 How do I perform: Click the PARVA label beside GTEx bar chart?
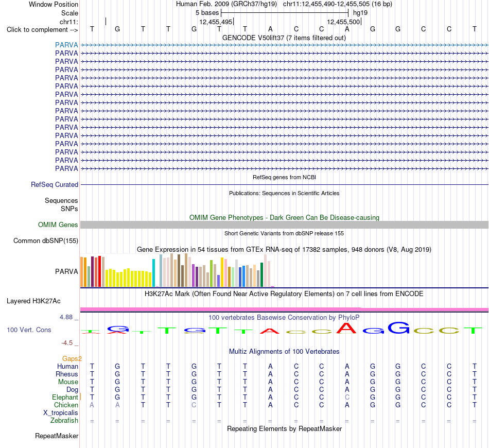(x=66, y=271)
